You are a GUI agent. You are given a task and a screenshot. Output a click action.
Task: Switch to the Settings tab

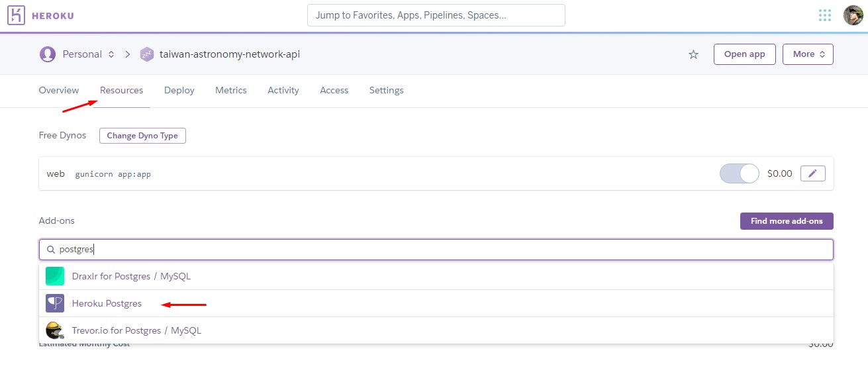[387, 90]
